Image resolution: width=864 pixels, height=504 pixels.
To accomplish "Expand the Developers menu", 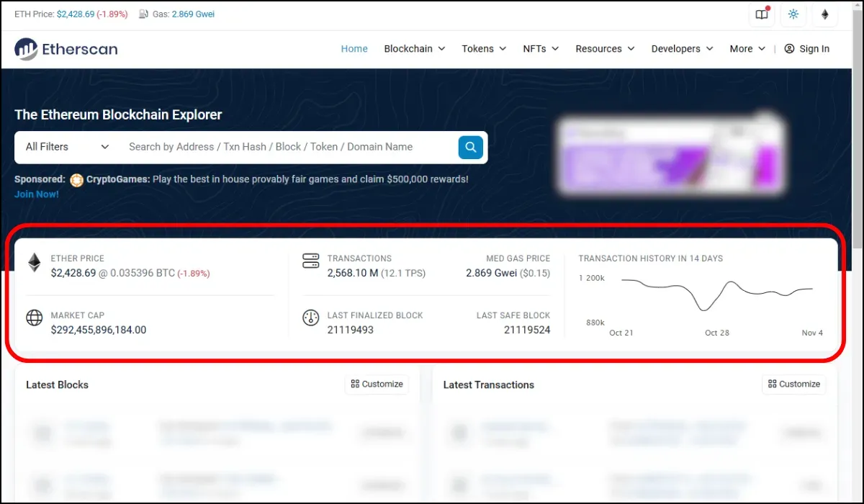I will (682, 49).
